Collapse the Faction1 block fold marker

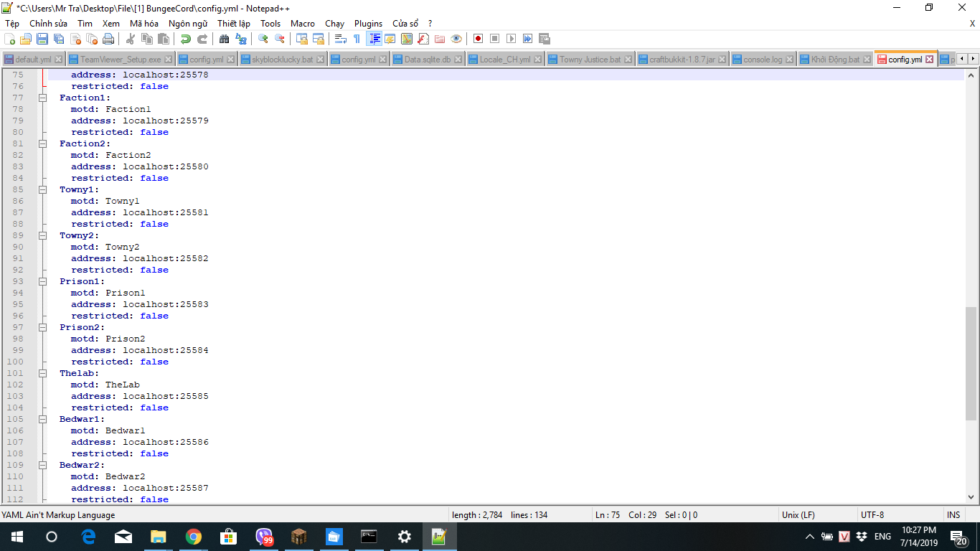click(43, 98)
